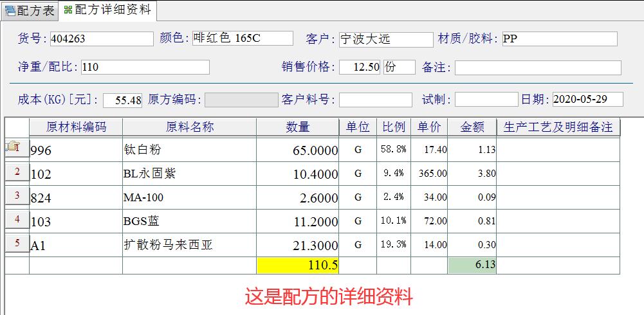Select material code cell A1

click(x=76, y=245)
